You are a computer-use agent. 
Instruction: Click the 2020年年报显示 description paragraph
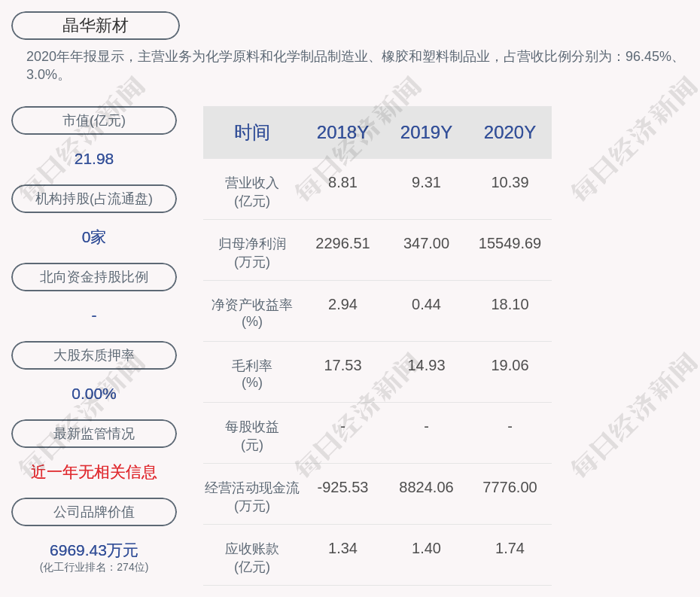tap(354, 65)
